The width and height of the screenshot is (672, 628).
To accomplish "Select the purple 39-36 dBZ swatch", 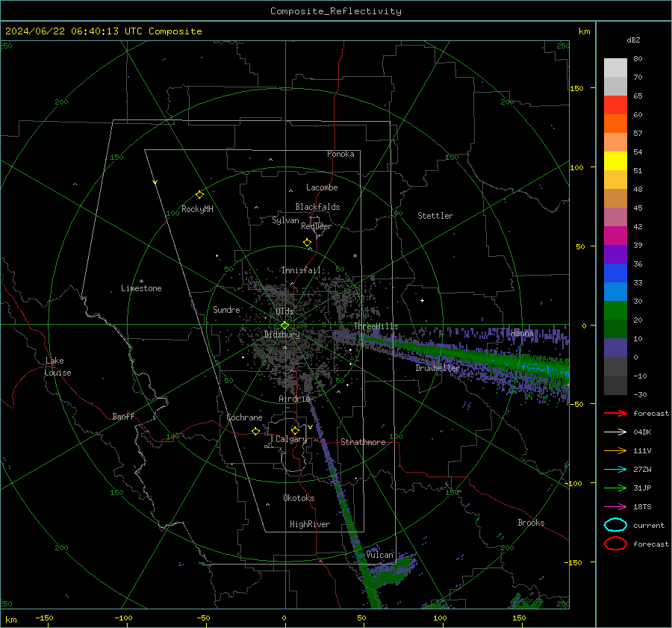I will coord(615,255).
